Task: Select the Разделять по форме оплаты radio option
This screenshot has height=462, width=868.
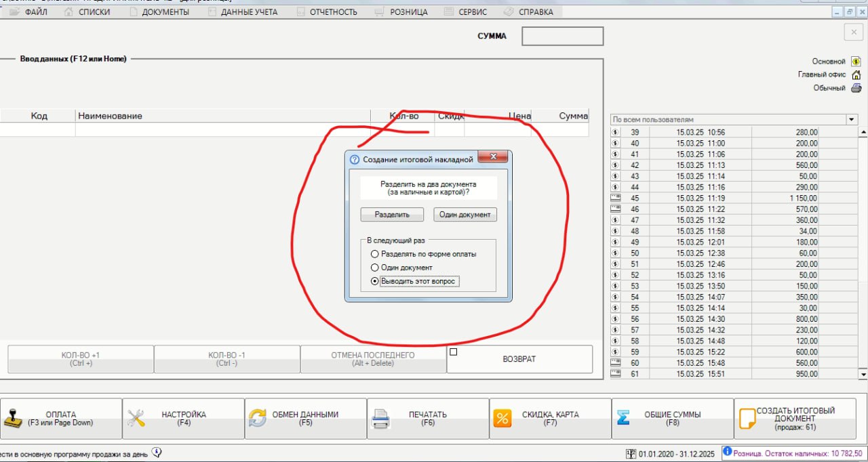Action: [375, 254]
